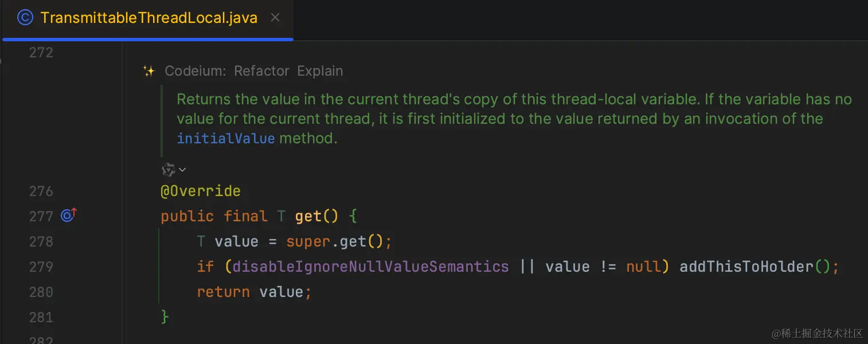Screen dimensions: 868x344
Task: Click line number 276 in the gutter
Action: 41,191
